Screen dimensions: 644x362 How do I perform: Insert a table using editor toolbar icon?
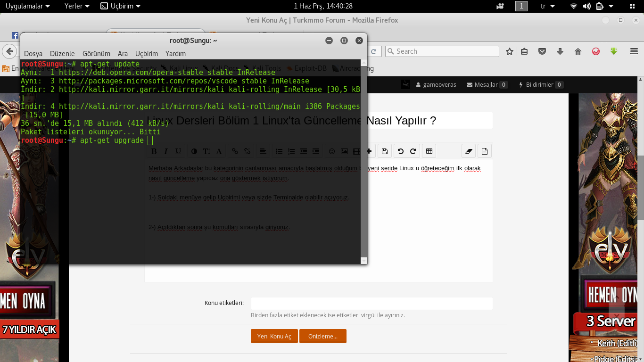pyautogui.click(x=429, y=151)
